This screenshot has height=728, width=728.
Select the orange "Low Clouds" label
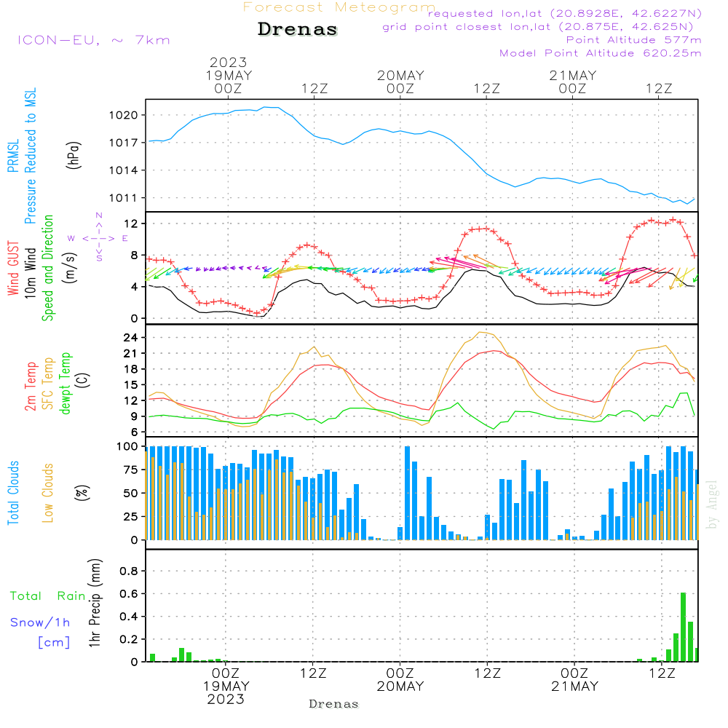(x=48, y=493)
